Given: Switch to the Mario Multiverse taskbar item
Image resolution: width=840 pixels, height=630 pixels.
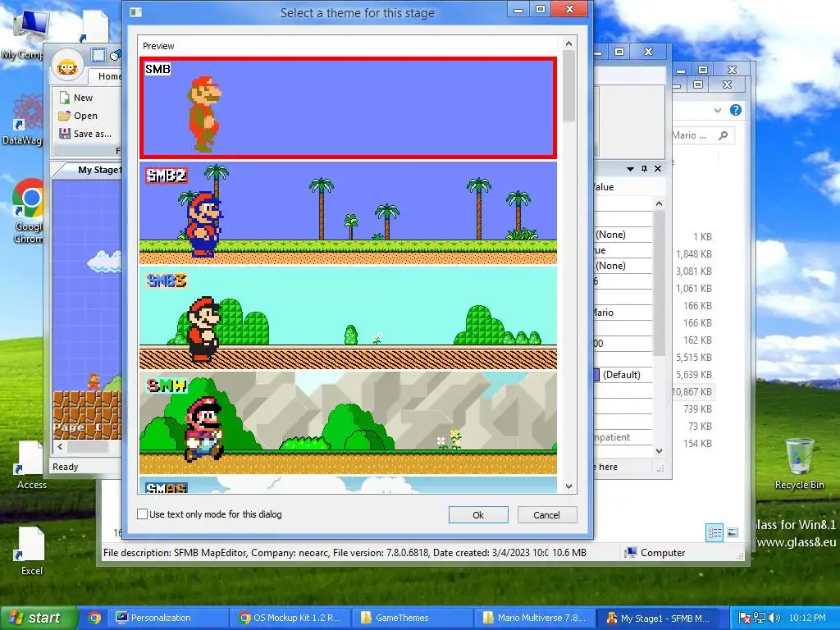Looking at the screenshot, I should tap(535, 618).
